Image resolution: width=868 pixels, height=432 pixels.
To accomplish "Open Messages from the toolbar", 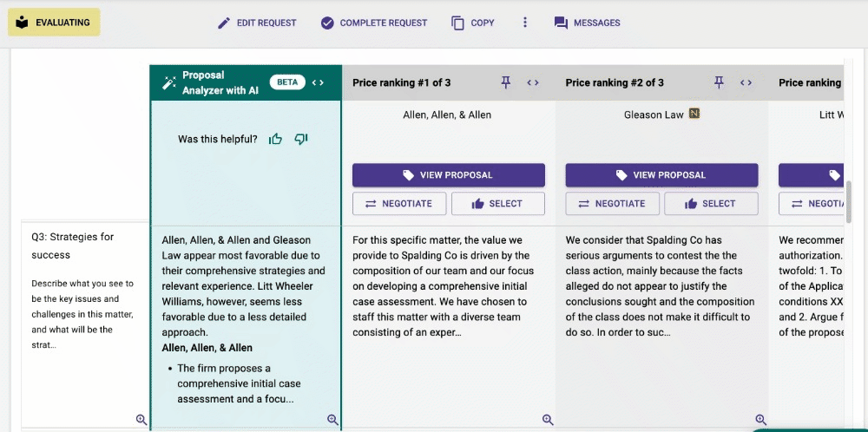I will point(588,23).
